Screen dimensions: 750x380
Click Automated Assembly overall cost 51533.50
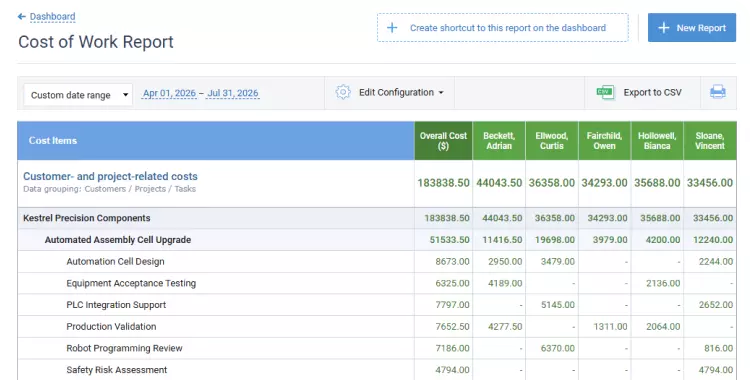pyautogui.click(x=450, y=240)
